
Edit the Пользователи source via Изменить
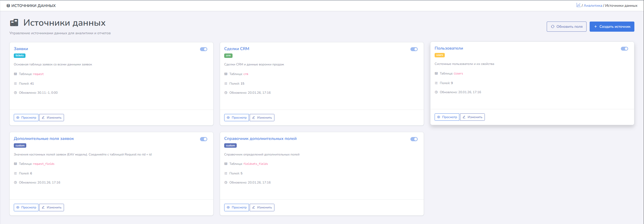pos(472,117)
